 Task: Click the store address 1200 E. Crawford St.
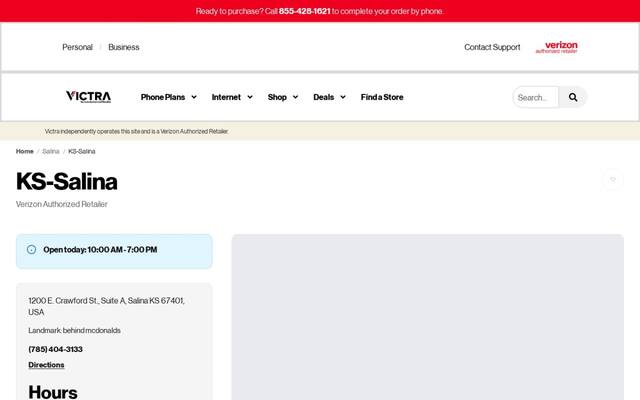tap(107, 306)
